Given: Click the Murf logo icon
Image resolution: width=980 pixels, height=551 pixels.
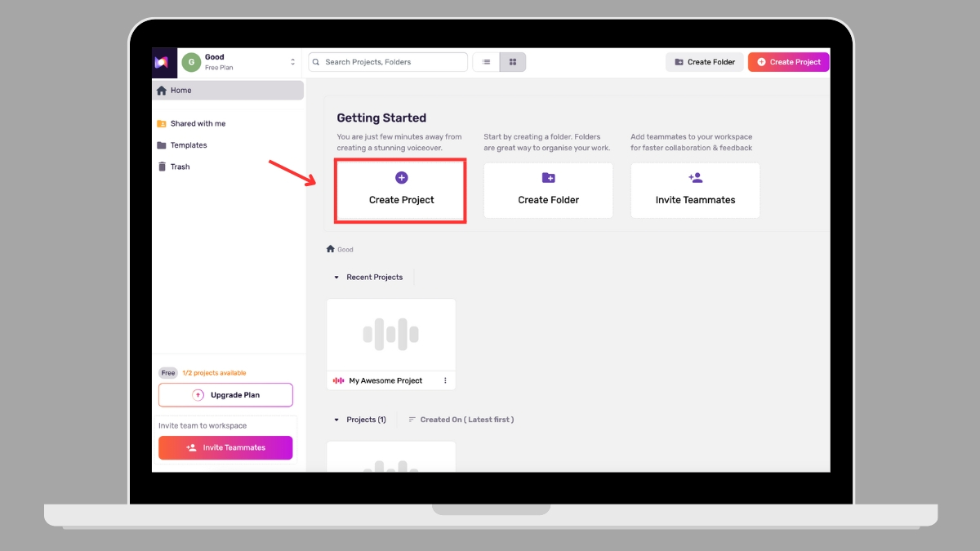Looking at the screenshot, I should click(x=162, y=62).
